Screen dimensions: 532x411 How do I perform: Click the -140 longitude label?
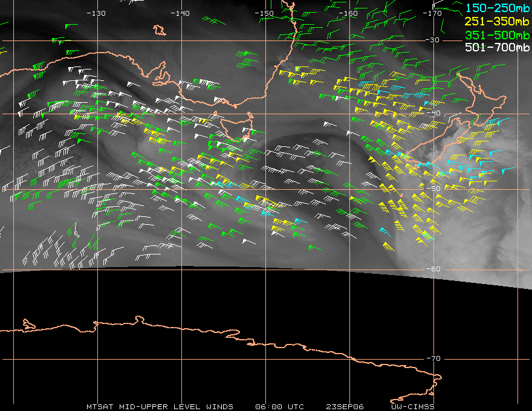click(x=180, y=13)
